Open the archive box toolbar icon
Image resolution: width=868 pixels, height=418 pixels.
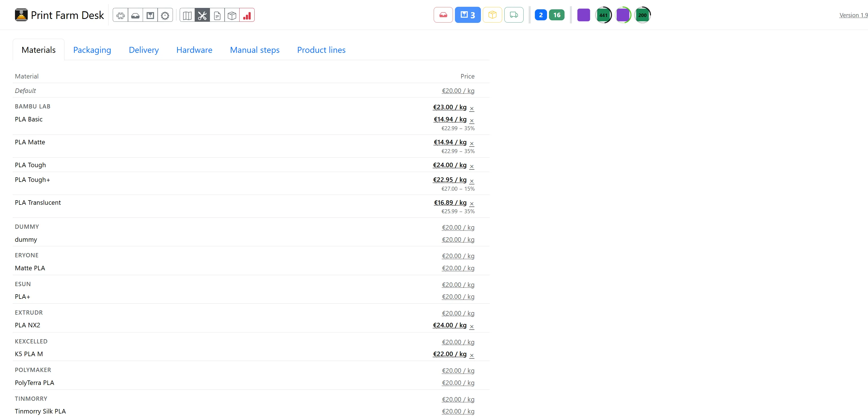tap(150, 15)
